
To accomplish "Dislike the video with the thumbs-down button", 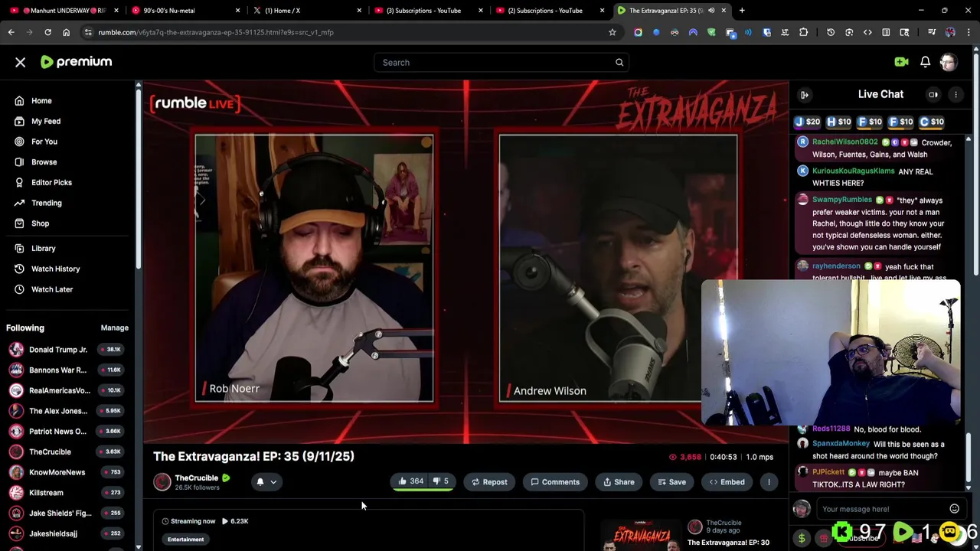I will point(441,482).
